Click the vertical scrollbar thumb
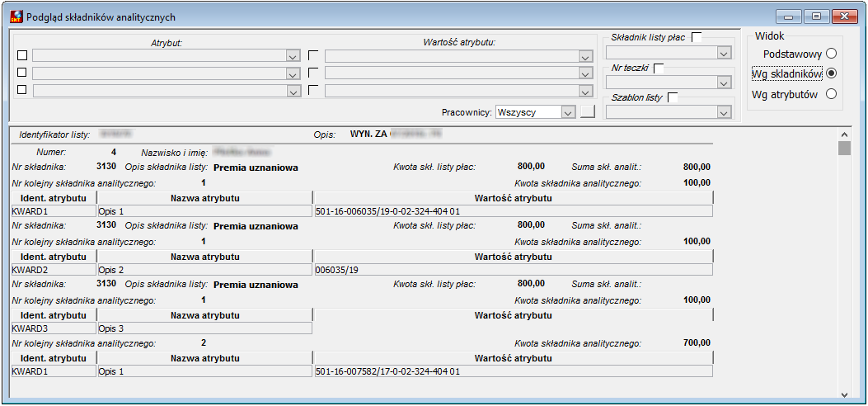 844,149
